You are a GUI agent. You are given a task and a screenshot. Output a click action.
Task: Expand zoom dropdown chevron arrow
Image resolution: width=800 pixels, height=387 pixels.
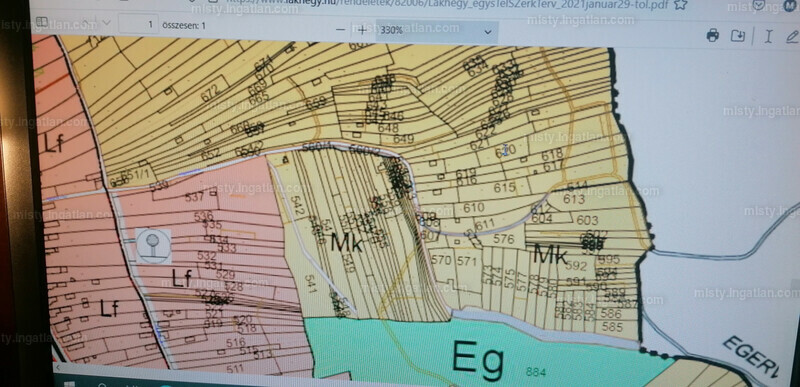pyautogui.click(x=488, y=32)
